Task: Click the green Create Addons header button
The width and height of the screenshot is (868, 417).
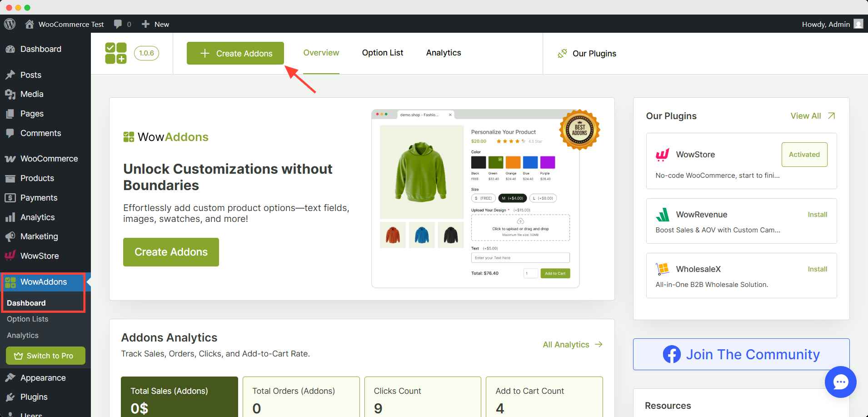Action: 235,53
